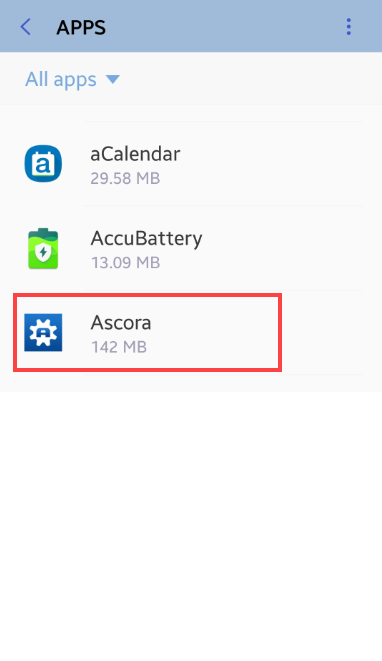Click the 142 MB size under Ascora

tap(119, 347)
